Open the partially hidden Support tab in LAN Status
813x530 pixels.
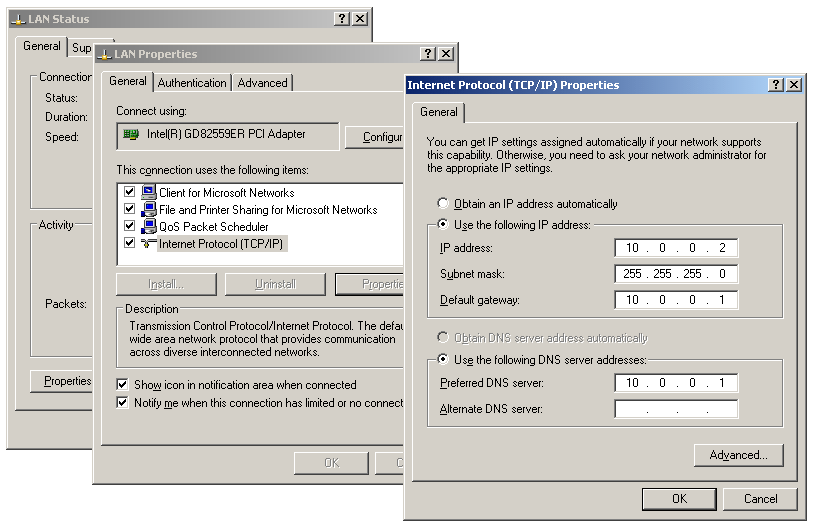(x=81, y=48)
